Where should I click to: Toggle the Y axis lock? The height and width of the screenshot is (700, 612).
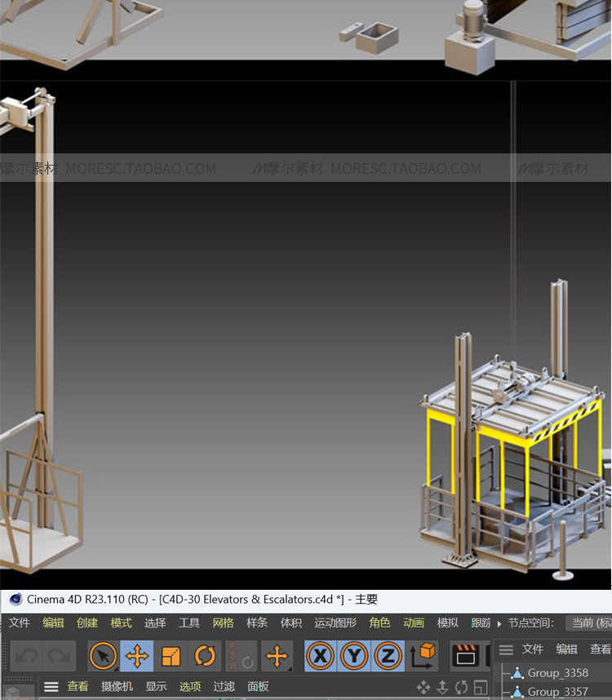click(353, 656)
